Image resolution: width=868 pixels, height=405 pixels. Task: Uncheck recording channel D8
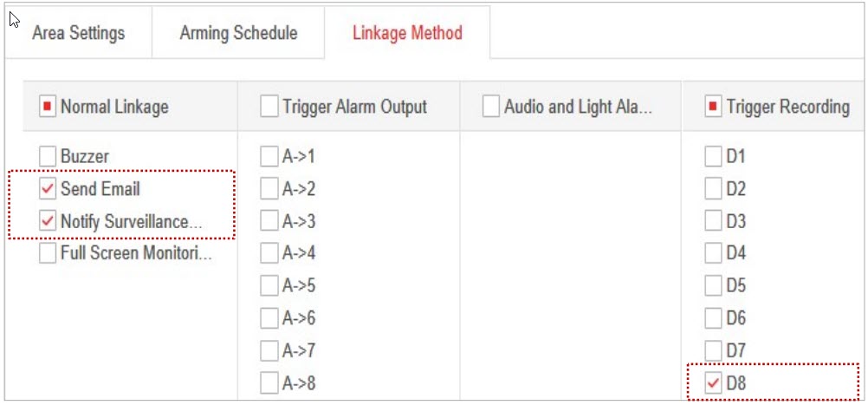click(714, 382)
